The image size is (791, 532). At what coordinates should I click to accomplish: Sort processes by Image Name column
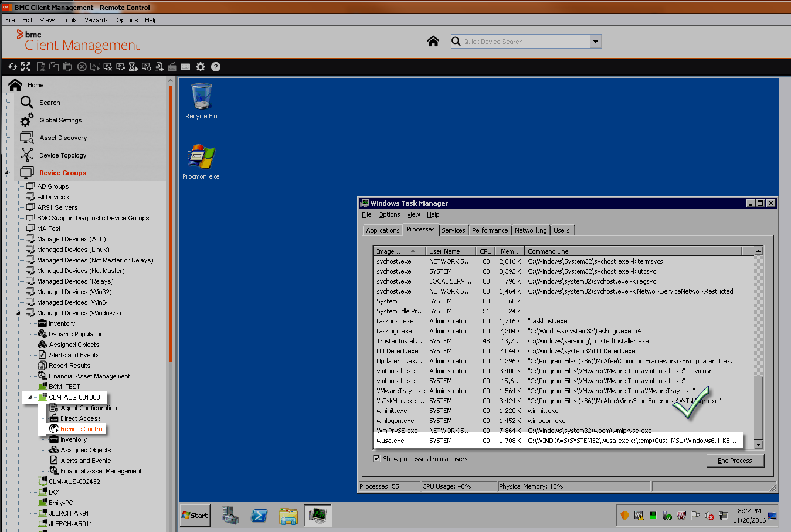click(x=399, y=251)
